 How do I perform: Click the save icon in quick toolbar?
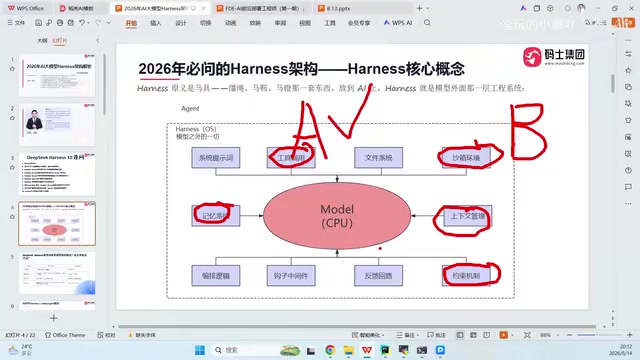(38, 23)
